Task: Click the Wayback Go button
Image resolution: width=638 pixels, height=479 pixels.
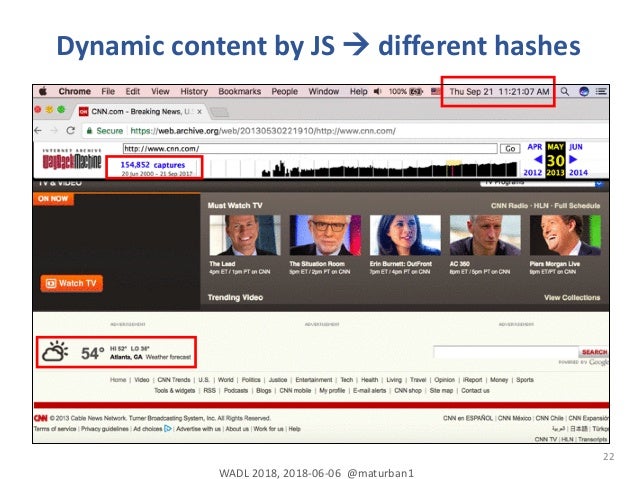Action: [x=510, y=149]
